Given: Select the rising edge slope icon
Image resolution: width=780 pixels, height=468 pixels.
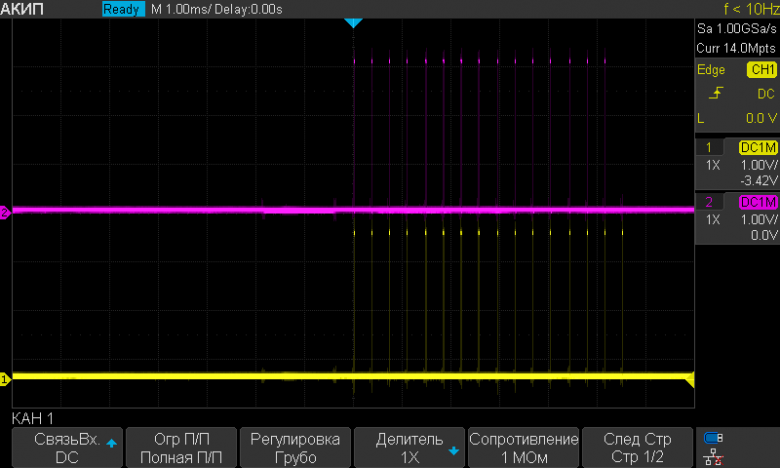Looking at the screenshot, I should click(716, 93).
